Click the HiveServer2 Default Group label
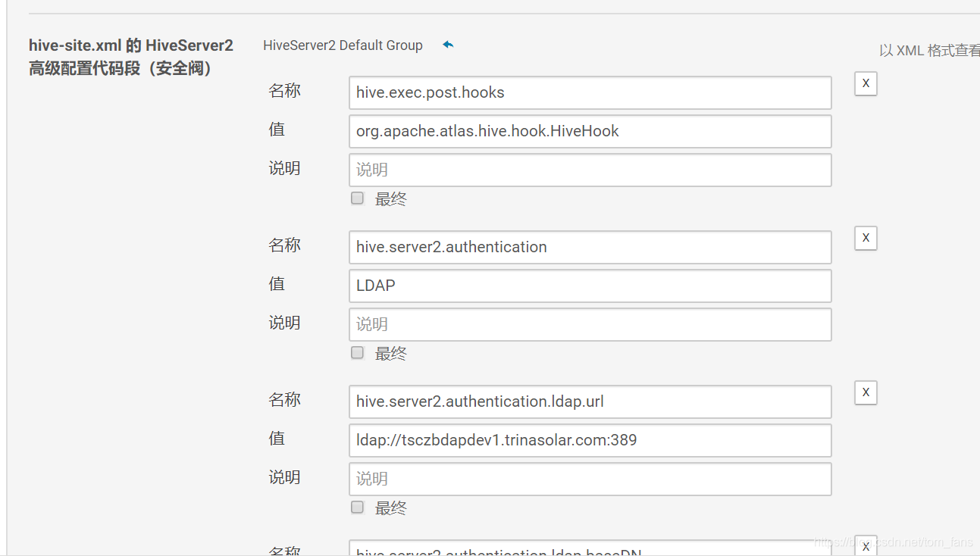The image size is (980, 556). (x=343, y=45)
